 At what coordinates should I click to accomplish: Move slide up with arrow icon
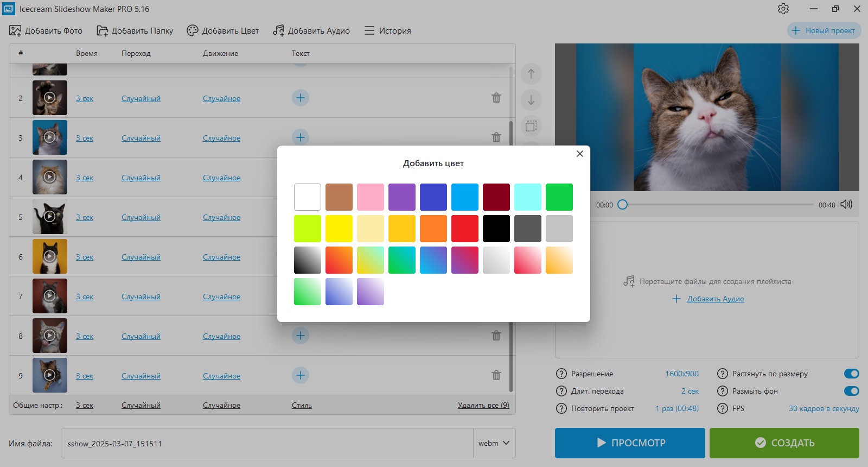(531, 74)
